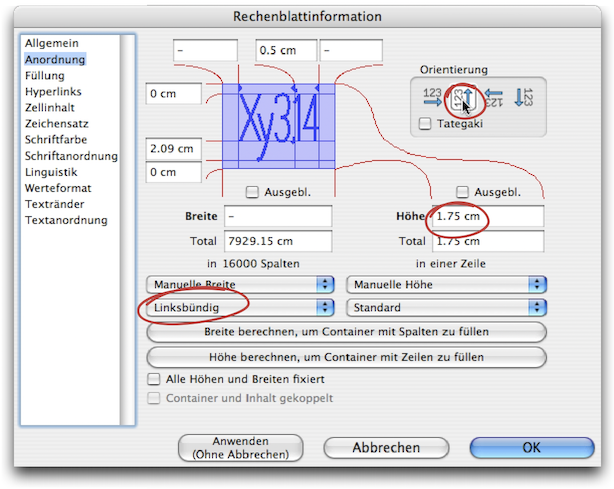Open the Manuelle Breite dropdown
614x489 pixels.
pyautogui.click(x=239, y=284)
